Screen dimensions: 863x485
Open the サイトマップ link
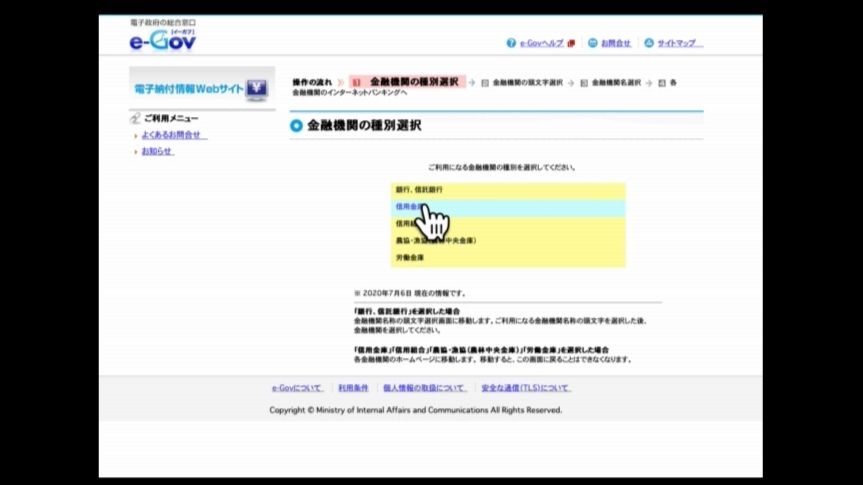(x=679, y=44)
